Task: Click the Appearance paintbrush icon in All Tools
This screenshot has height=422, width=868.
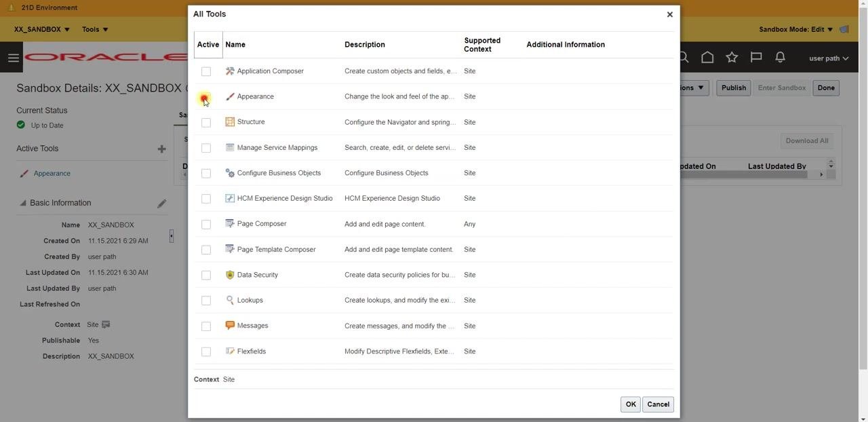Action: 230,97
